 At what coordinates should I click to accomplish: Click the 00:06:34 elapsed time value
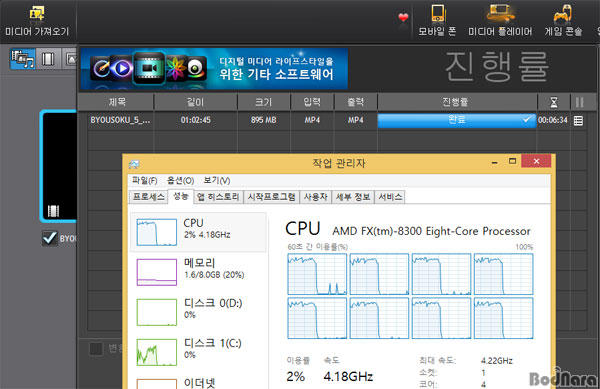point(553,120)
